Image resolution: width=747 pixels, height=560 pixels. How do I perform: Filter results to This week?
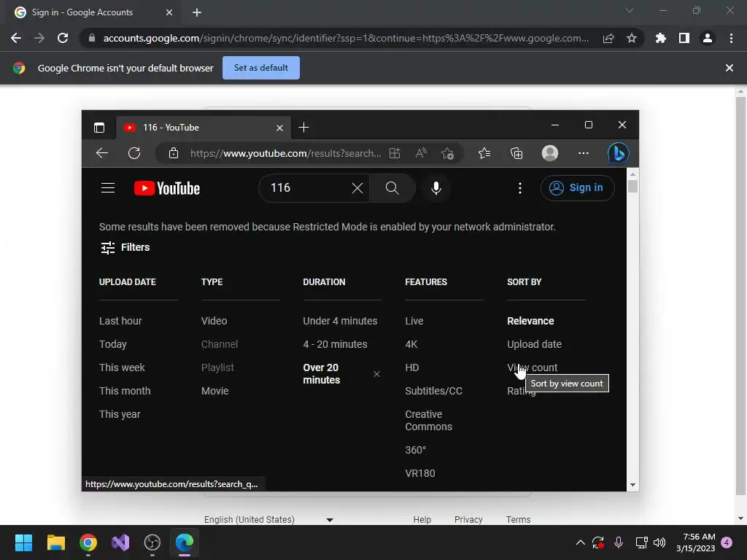pyautogui.click(x=122, y=367)
